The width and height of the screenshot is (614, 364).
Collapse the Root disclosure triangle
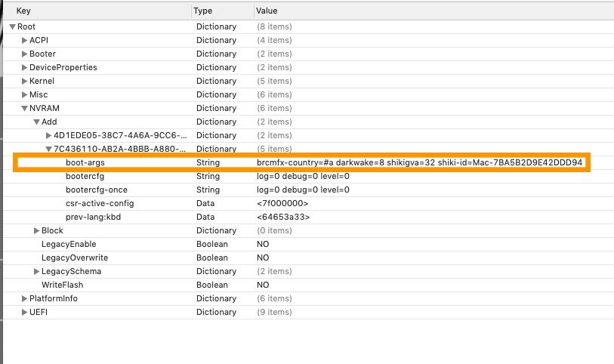tap(12, 26)
